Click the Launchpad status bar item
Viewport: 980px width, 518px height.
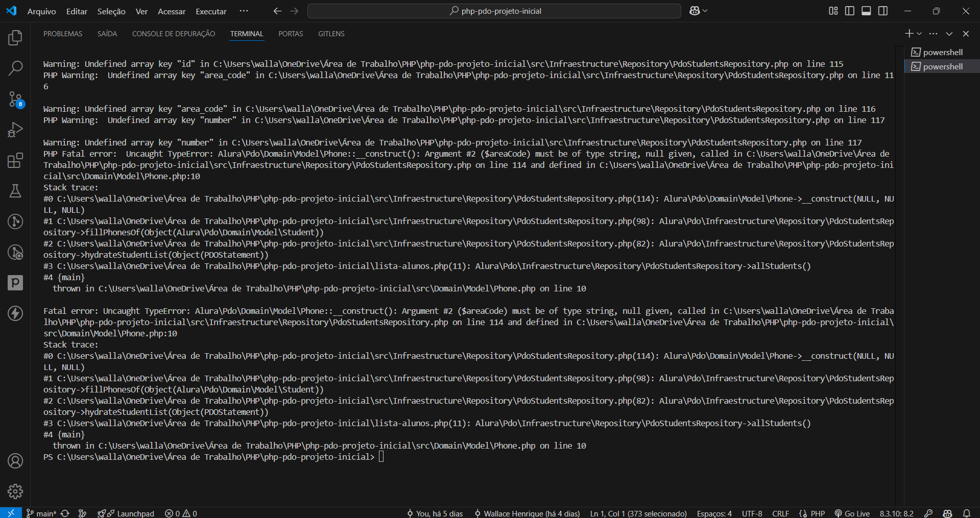(126, 513)
